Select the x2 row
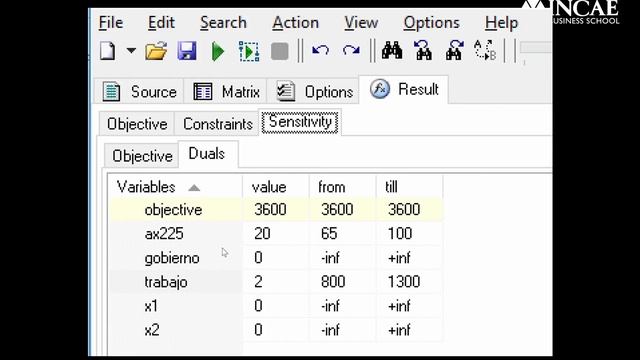This screenshot has height=360, width=640. pyautogui.click(x=276, y=330)
